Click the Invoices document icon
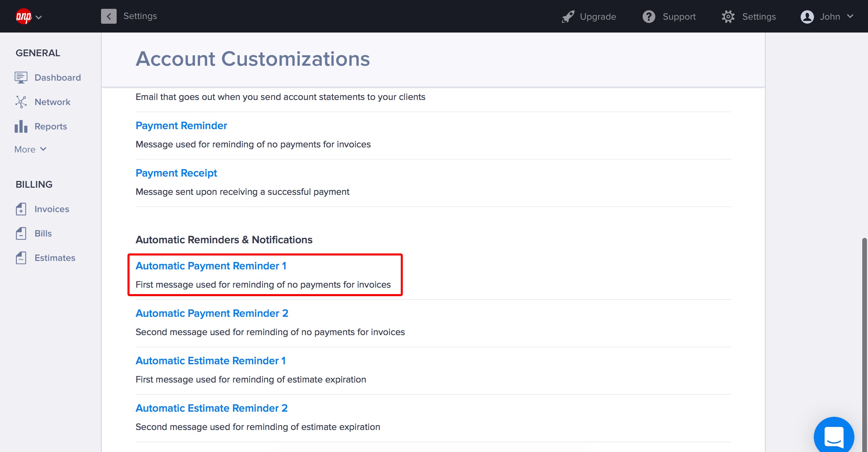868x452 pixels. coord(21,209)
